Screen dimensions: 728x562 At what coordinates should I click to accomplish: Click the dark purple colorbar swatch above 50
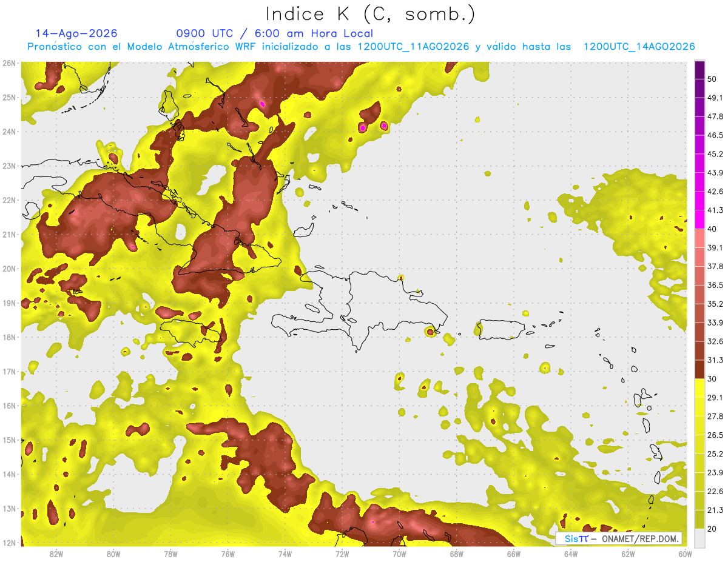pos(699,70)
